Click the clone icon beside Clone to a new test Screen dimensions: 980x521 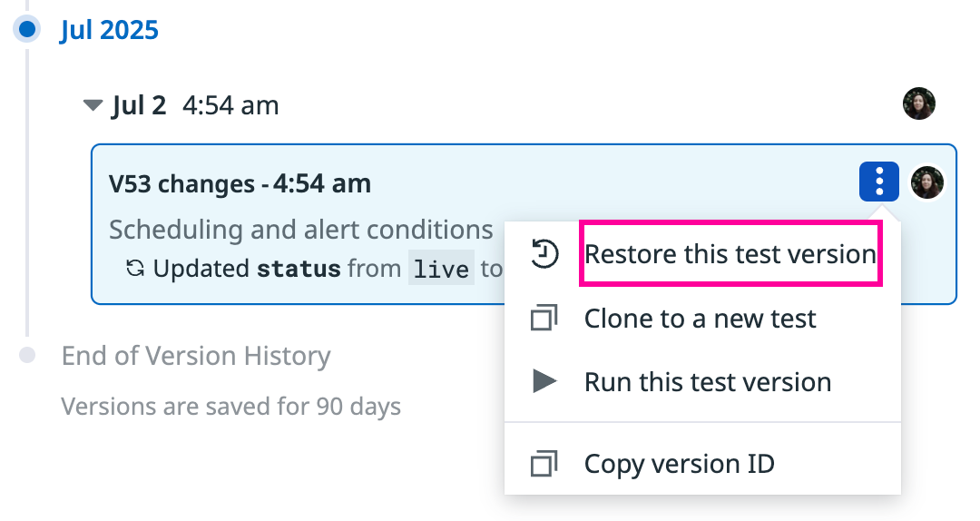coord(544,318)
